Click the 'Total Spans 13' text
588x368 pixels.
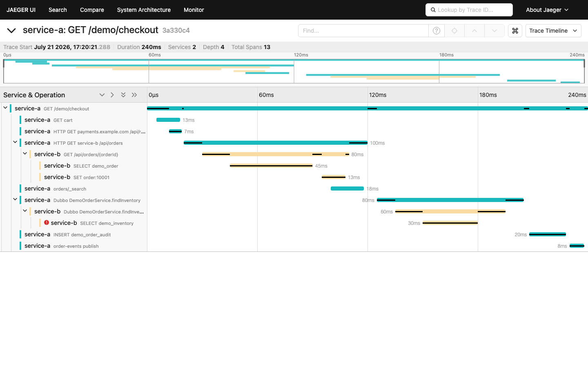[251, 47]
